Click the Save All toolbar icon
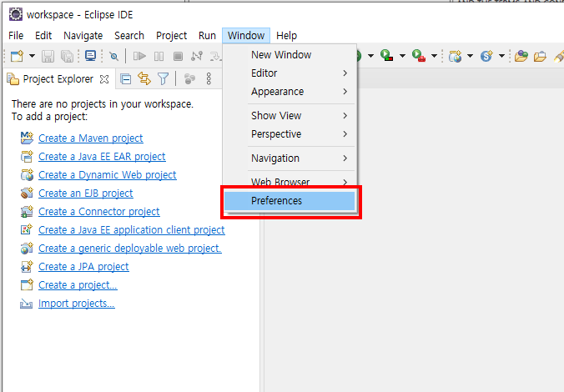The width and height of the screenshot is (564, 392). [x=67, y=56]
